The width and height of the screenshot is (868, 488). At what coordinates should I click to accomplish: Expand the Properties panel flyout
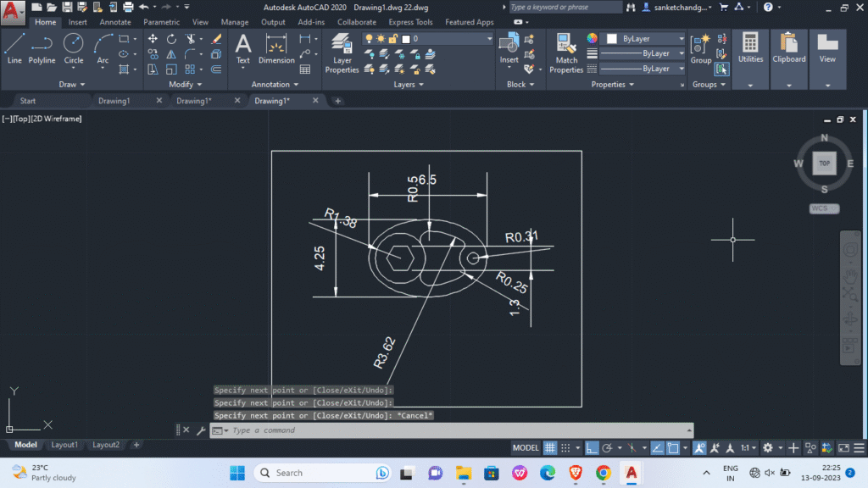[x=612, y=85]
